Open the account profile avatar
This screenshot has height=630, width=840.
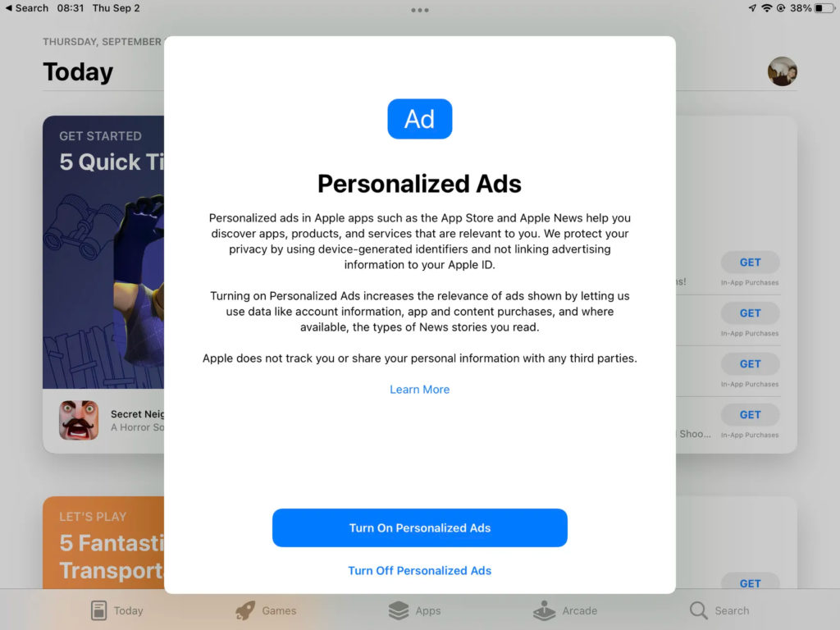coord(782,71)
